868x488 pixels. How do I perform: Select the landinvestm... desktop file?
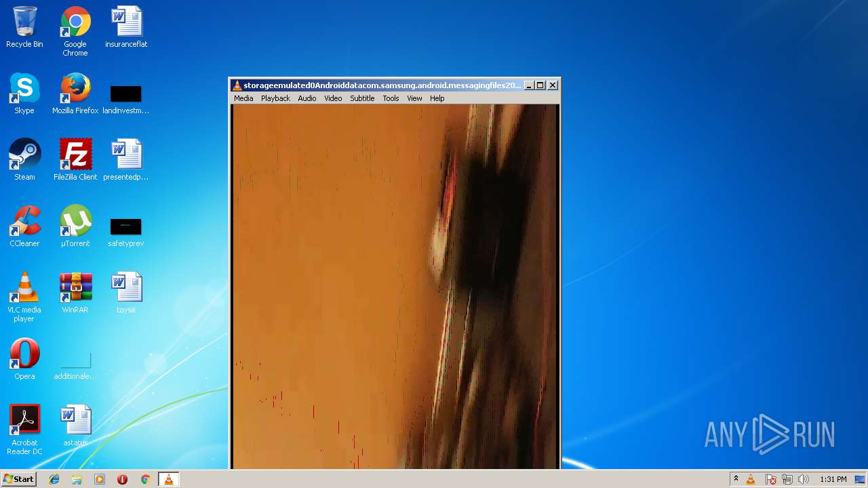point(126,99)
